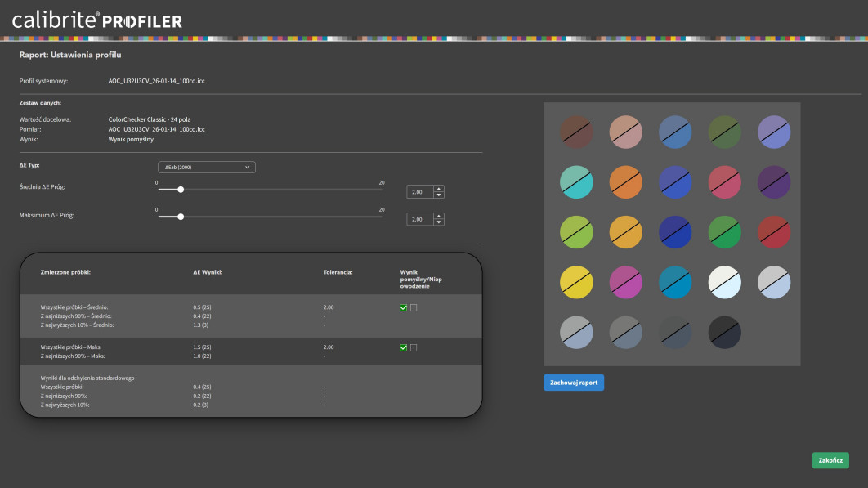Click the Zachowaj raport button
This screenshot has height=488, width=868.
[x=573, y=383]
